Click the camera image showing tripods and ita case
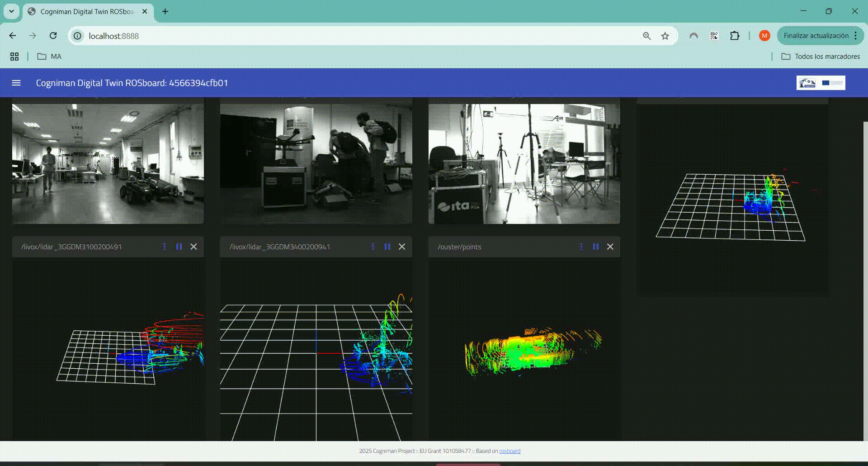Viewport: 868px width, 466px height. coord(524,164)
